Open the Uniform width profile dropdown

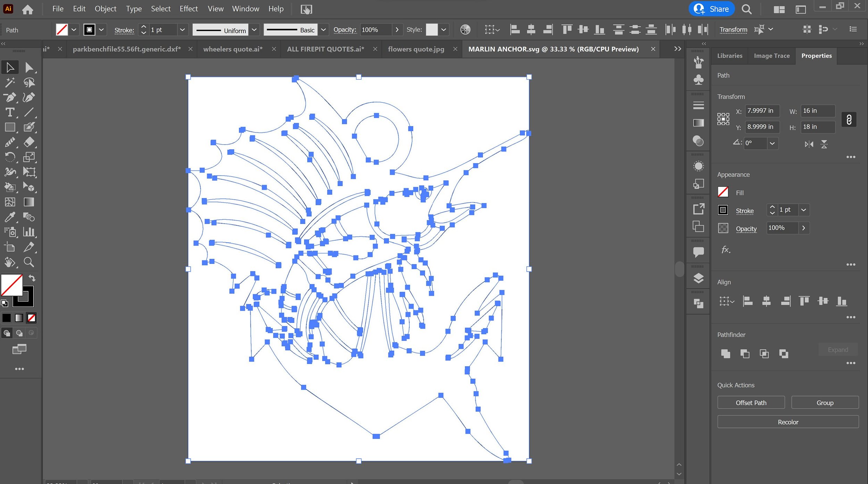(254, 30)
